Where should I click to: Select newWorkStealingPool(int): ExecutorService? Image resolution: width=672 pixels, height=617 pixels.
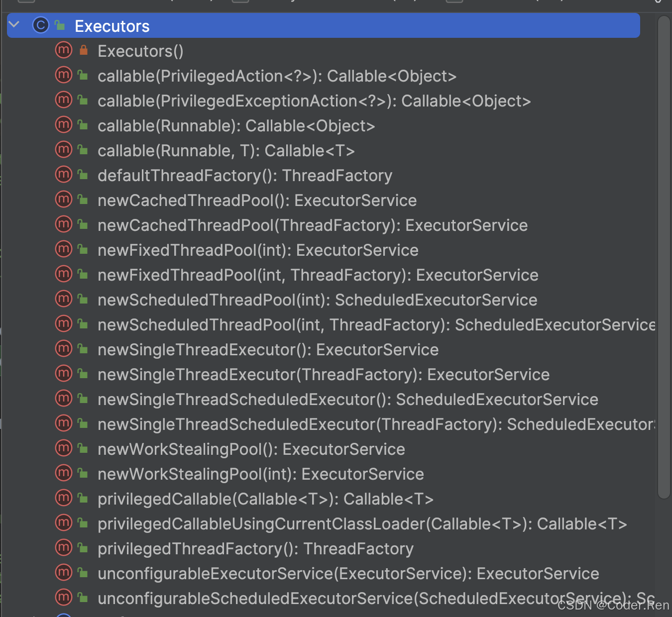[x=261, y=474]
